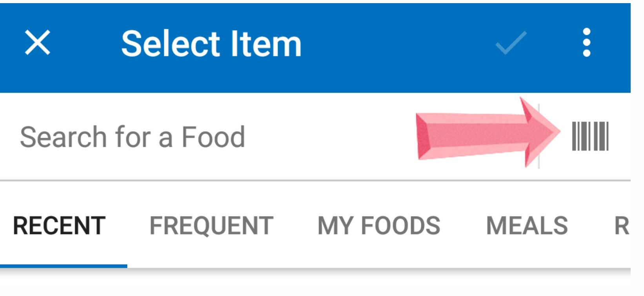Switch to the Recent tab
The width and height of the screenshot is (644, 296).
(59, 226)
